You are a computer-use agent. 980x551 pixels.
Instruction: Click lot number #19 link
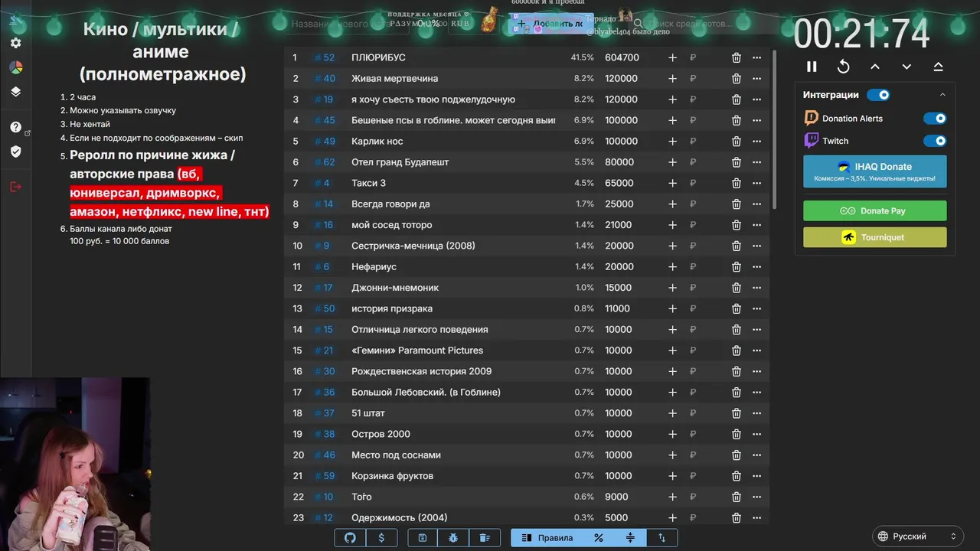[x=325, y=99]
